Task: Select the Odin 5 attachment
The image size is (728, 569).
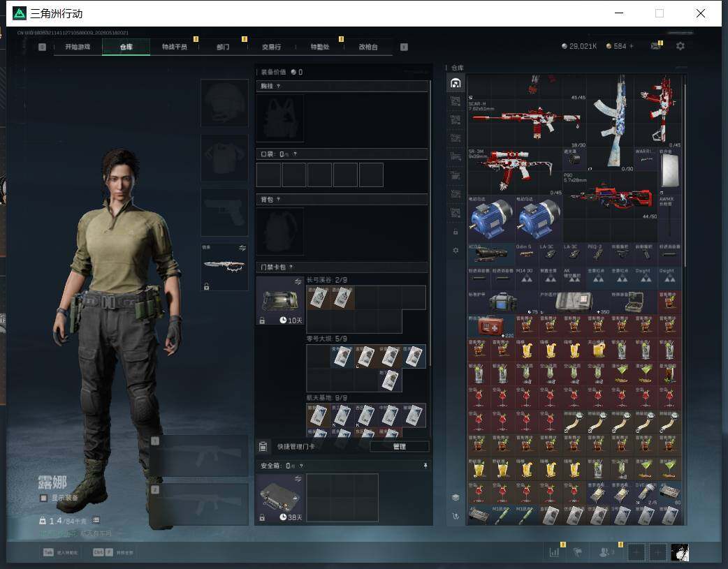Action: pos(527,254)
